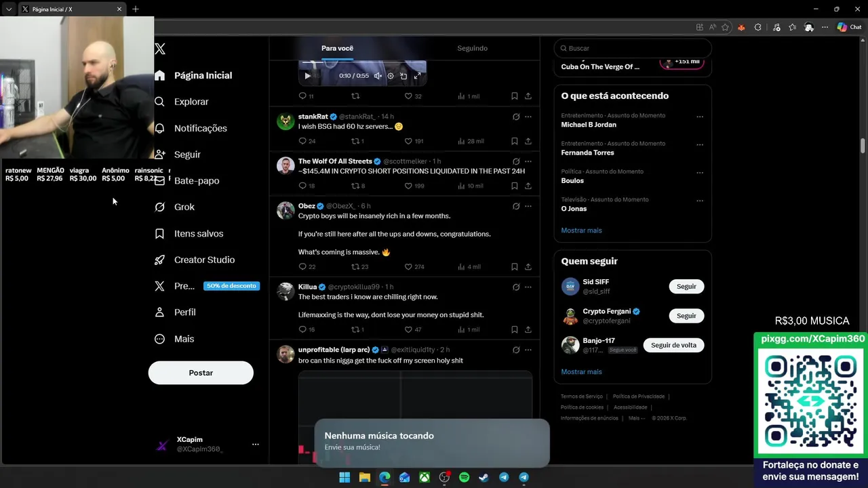Screen dimensions: 868x488
Task: Open options for Fernanda Torres trend
Action: [700, 144]
